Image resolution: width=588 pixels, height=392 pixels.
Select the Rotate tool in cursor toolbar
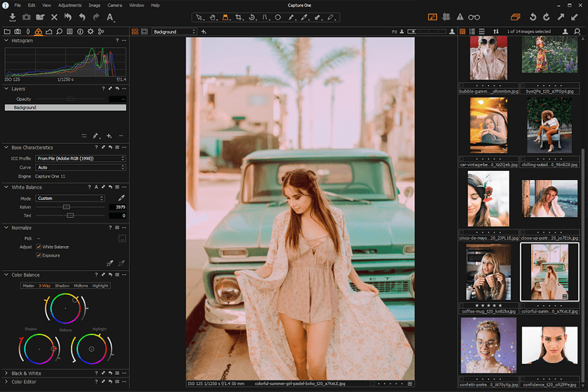coord(252,17)
